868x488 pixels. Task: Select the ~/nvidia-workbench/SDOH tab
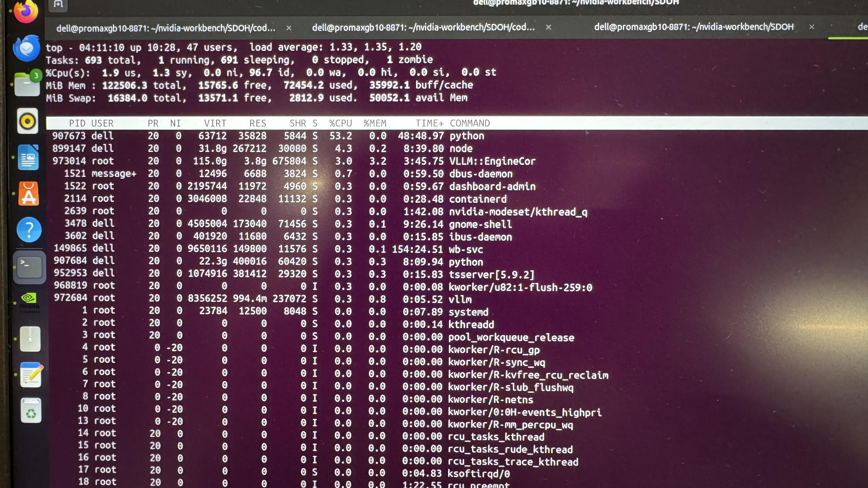point(693,27)
